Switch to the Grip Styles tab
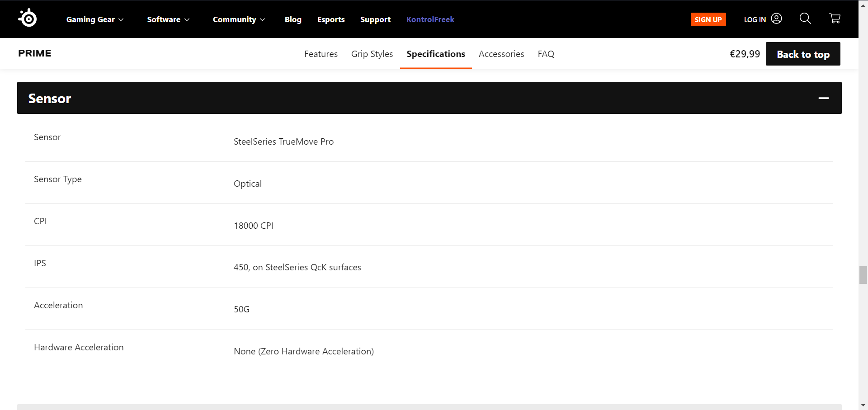This screenshot has height=410, width=868. [372, 54]
